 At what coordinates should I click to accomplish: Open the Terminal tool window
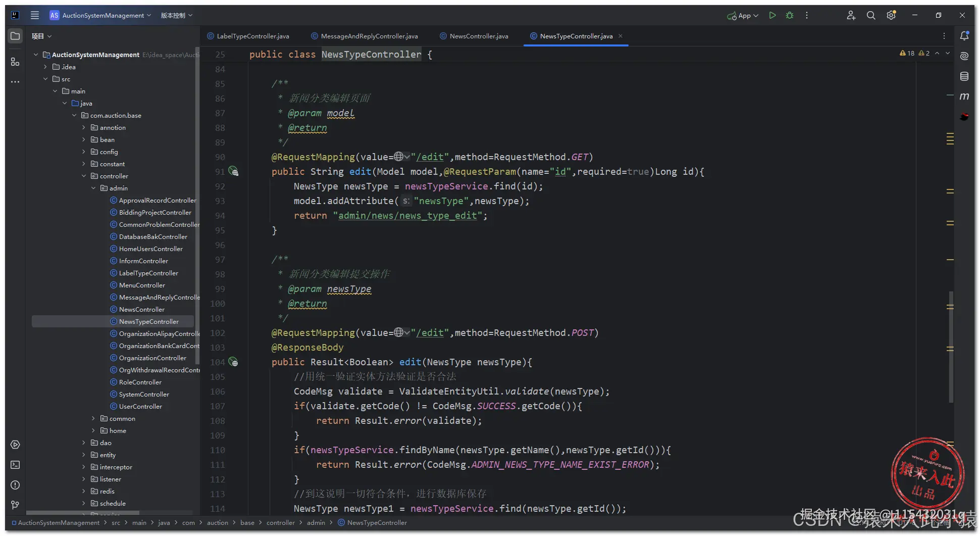15,465
